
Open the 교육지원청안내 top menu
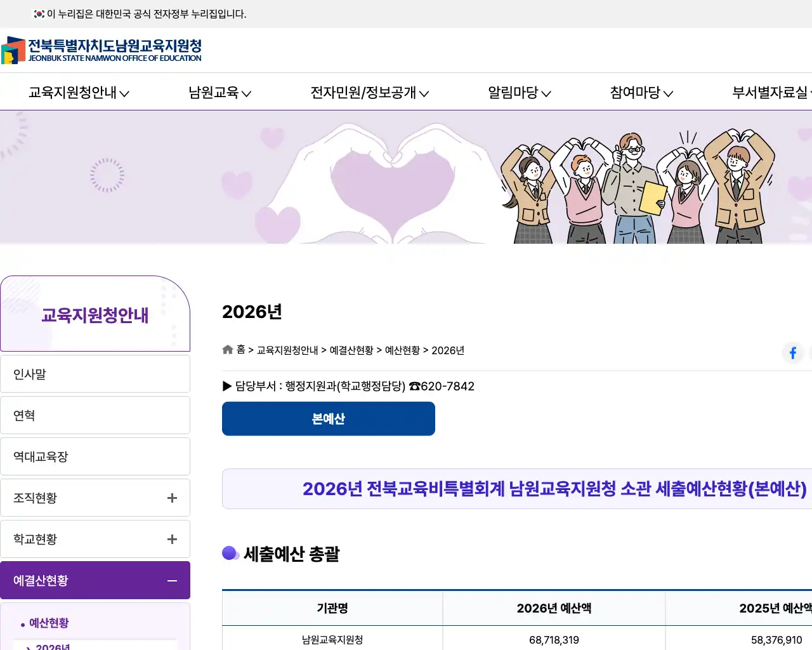pos(79,93)
